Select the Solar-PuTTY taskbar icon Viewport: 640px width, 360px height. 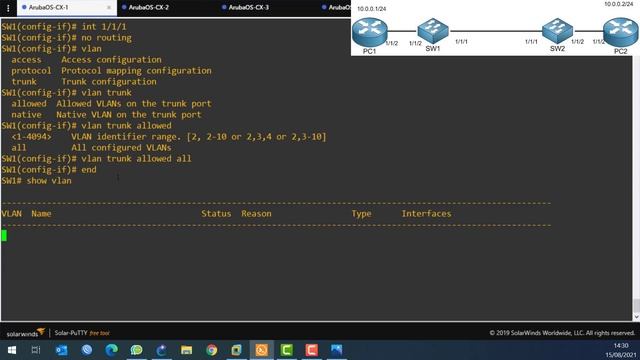262,350
